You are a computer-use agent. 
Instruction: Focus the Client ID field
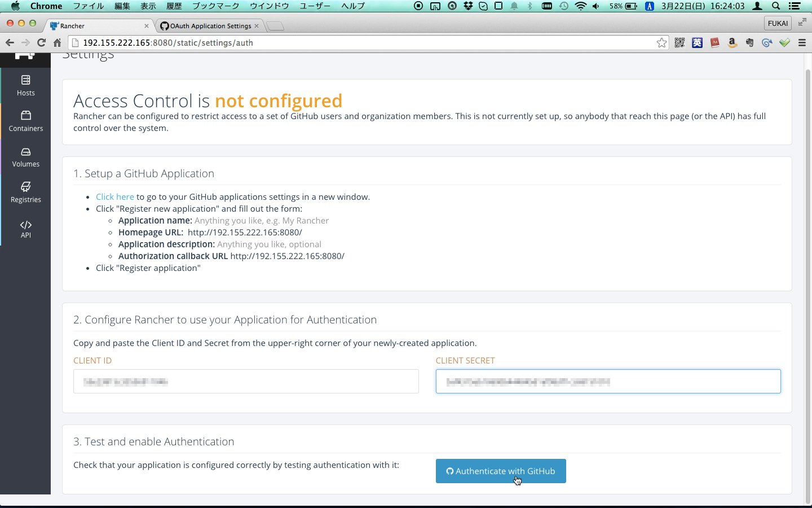tap(246, 382)
